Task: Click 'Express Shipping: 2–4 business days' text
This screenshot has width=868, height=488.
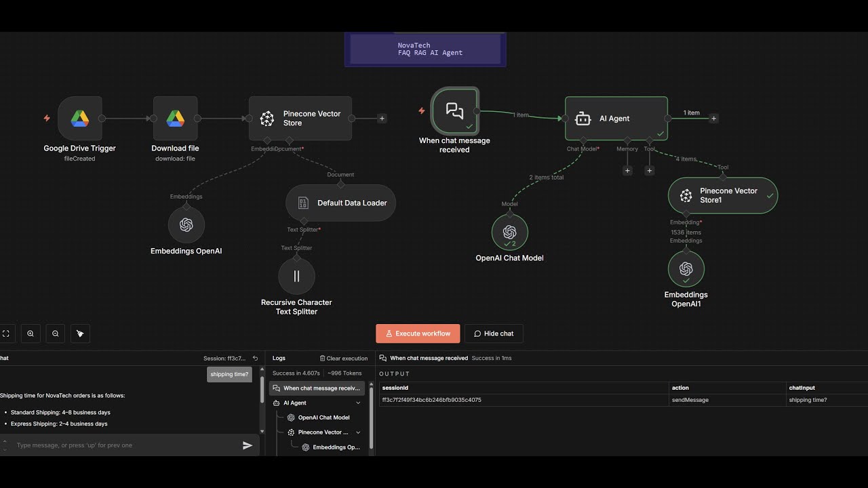Action: pos(59,424)
